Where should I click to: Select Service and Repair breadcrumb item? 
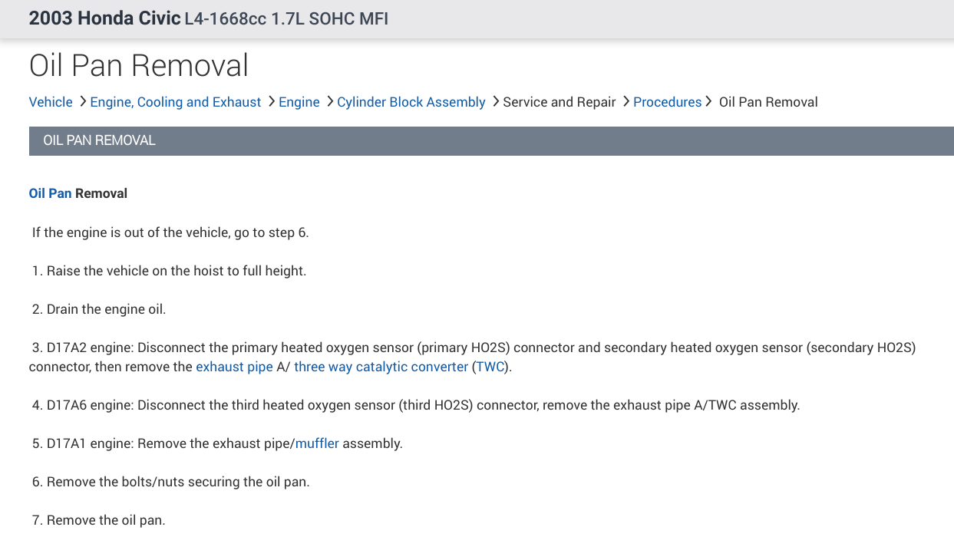point(559,102)
